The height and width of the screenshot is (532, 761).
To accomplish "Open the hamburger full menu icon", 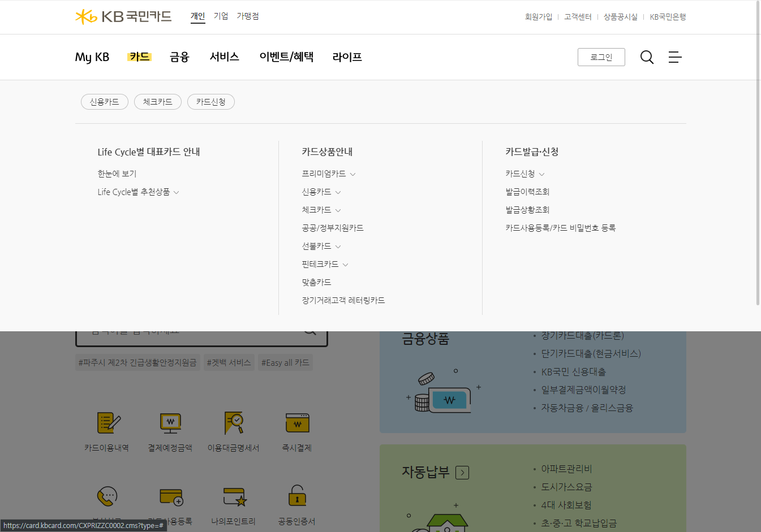I will [675, 57].
